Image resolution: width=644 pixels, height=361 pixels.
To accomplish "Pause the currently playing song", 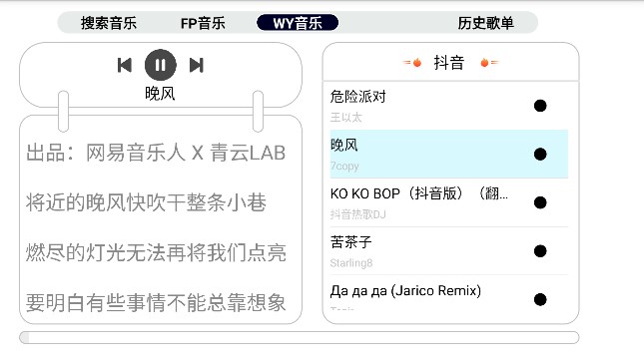I will [160, 65].
